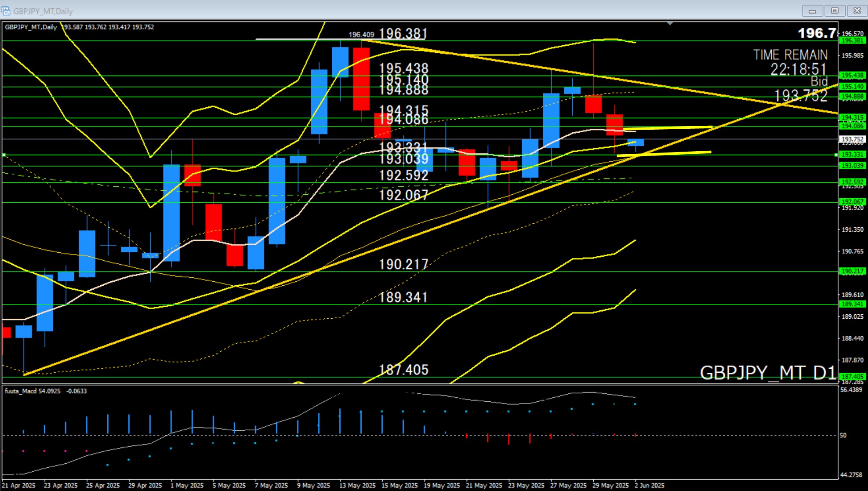Click the 188.440 price scale value
This screenshot has width=868, height=491.
click(852, 338)
